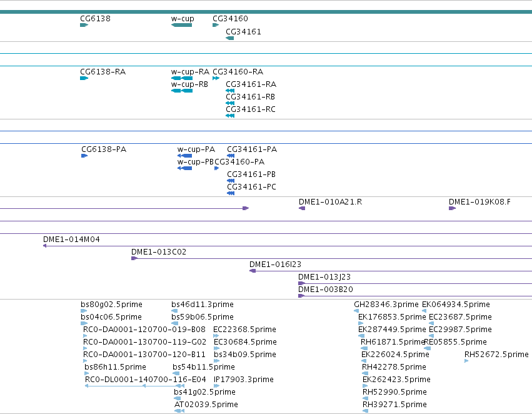
Task: Open the w-cup-PA protein label
Action: (196, 149)
